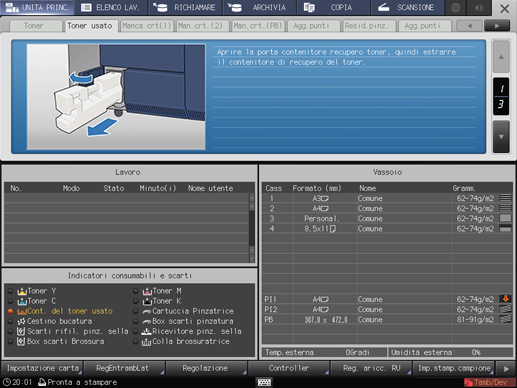Select tray 2 A4 row

[x=387, y=209]
